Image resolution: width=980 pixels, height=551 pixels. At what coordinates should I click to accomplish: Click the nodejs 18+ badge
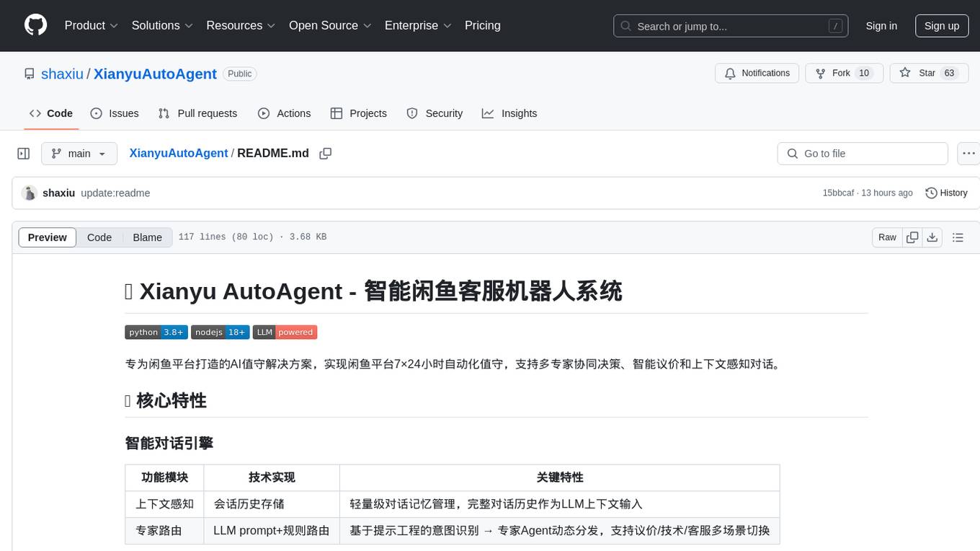click(x=220, y=332)
